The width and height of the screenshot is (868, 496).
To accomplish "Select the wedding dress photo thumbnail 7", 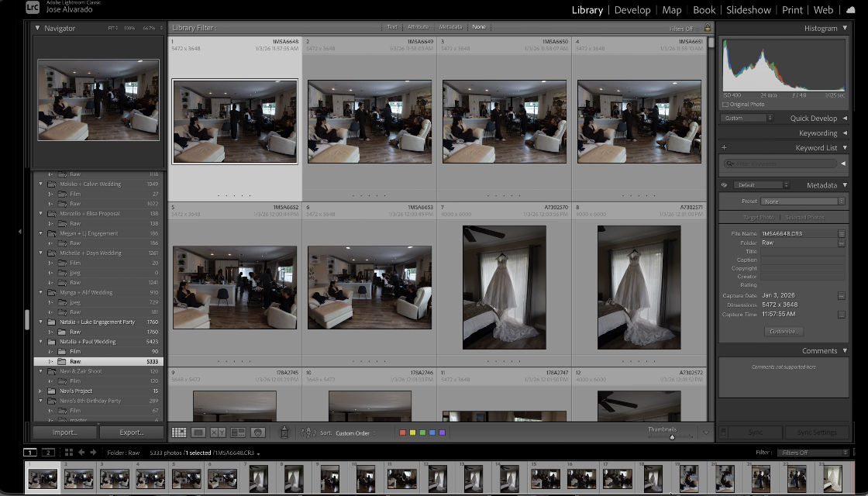I will click(504, 288).
